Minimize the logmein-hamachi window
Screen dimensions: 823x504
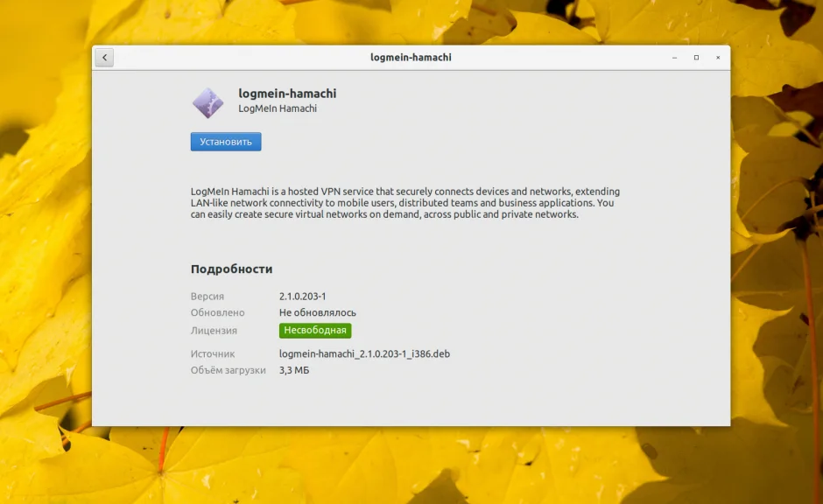pyautogui.click(x=674, y=58)
